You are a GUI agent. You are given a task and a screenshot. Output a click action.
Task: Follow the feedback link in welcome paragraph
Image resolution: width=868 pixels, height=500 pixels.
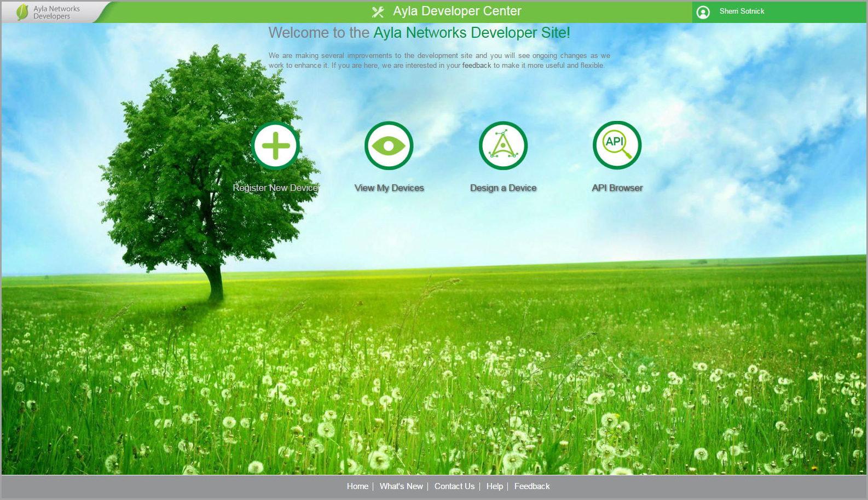click(477, 66)
